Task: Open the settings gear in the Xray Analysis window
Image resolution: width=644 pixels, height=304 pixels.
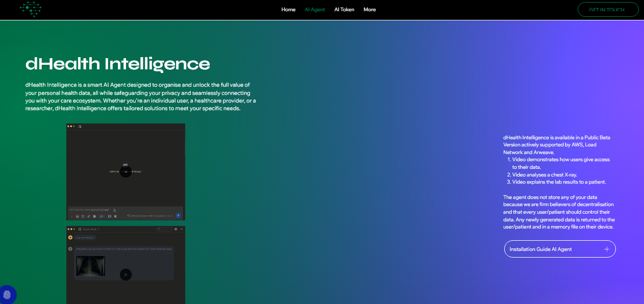Action: click(176, 229)
